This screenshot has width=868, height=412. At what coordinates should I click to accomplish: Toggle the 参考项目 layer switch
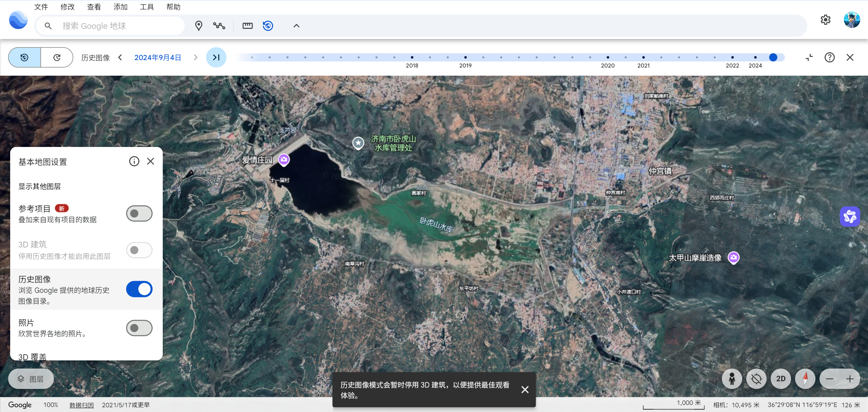point(139,213)
